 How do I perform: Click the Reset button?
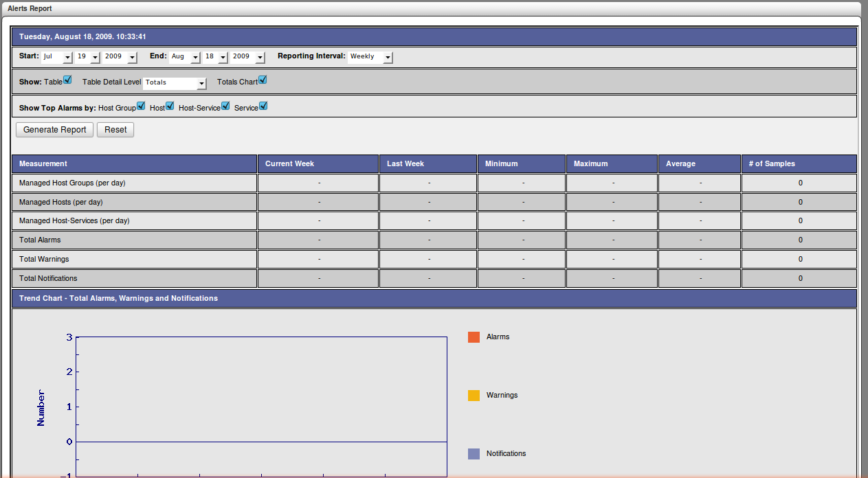click(115, 130)
